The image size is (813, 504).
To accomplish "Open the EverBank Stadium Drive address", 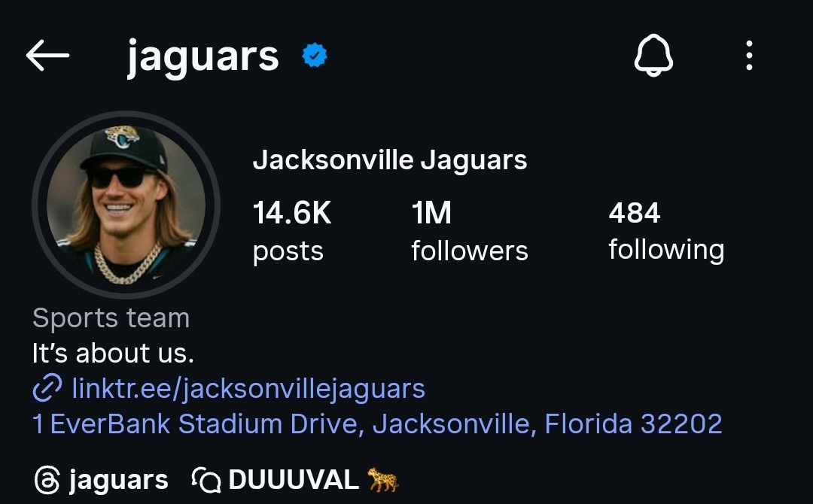I will click(377, 424).
